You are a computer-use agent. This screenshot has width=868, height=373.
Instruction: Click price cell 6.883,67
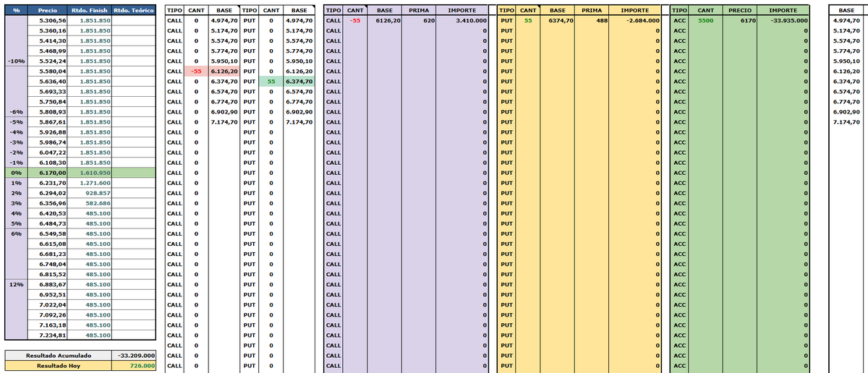[48, 284]
